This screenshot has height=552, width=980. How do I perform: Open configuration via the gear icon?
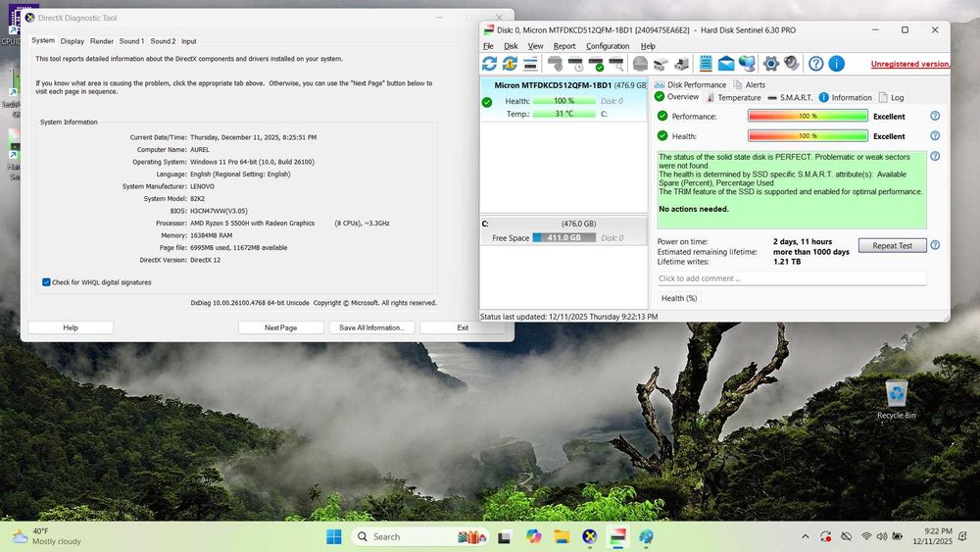click(771, 64)
